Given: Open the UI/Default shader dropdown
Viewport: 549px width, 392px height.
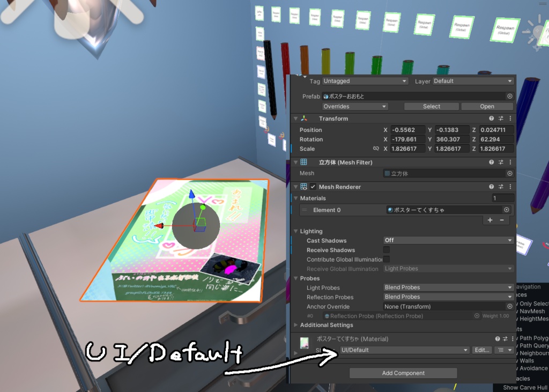Looking at the screenshot, I should (x=404, y=350).
